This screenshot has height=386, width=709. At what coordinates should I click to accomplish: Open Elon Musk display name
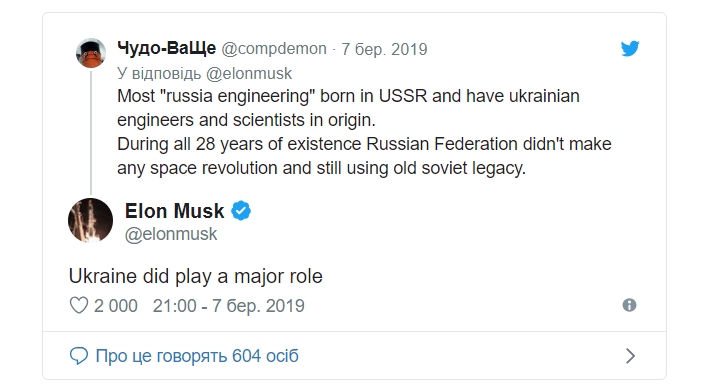pyautogui.click(x=175, y=211)
